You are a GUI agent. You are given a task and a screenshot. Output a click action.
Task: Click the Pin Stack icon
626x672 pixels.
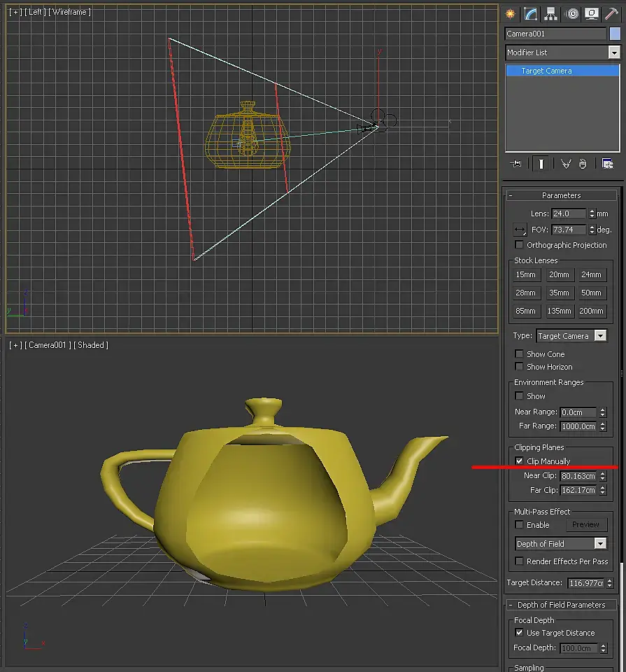click(x=516, y=164)
